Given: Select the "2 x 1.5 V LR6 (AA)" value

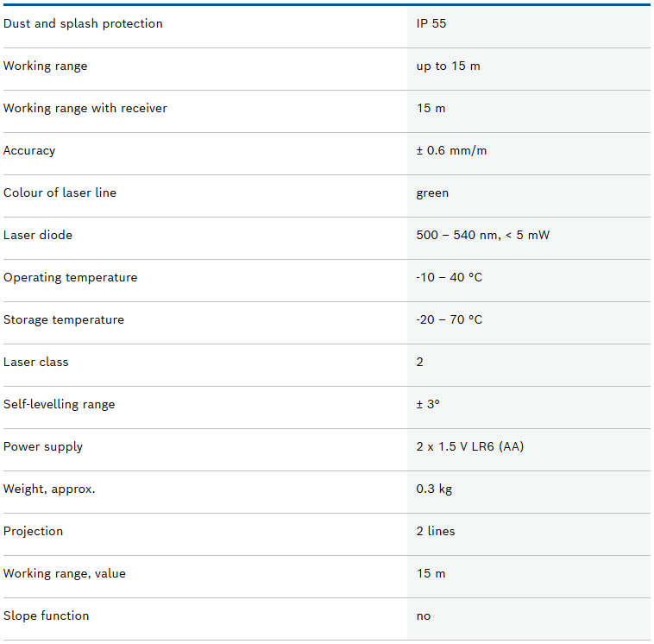Looking at the screenshot, I should tap(469, 446).
